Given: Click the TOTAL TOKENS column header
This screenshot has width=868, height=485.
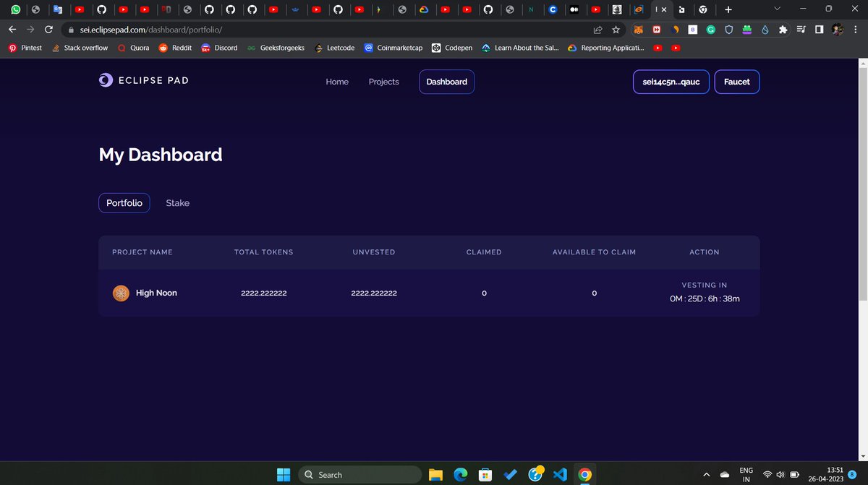Looking at the screenshot, I should pyautogui.click(x=264, y=252).
